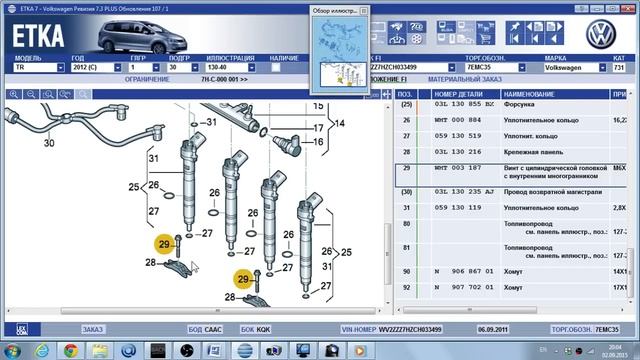Viewport: 640px width, 360px height.
Task: Click callout number 30 on illustration
Action: coord(49,143)
